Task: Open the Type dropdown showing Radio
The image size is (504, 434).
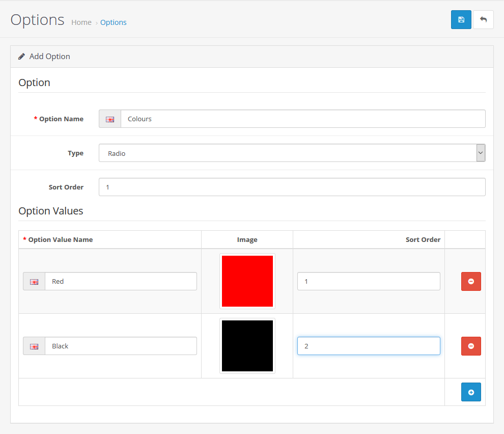Action: pyautogui.click(x=288, y=153)
